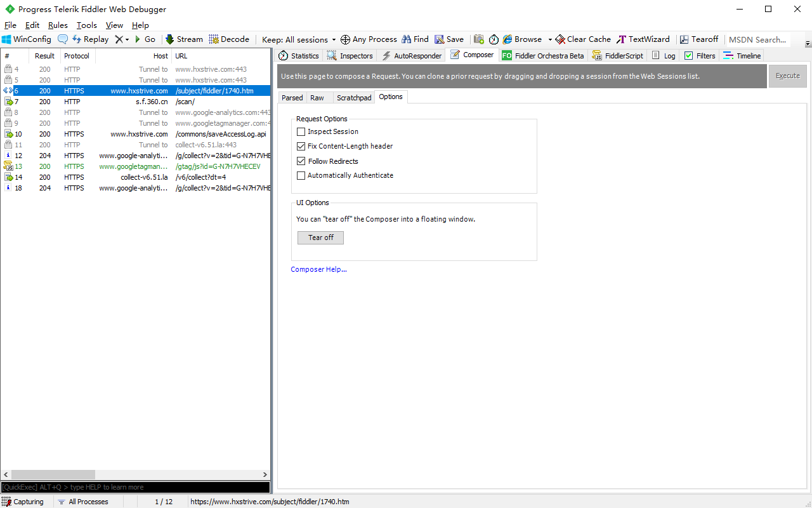Sort sessions by Protocol column header
This screenshot has height=508, width=812.
[x=77, y=56]
